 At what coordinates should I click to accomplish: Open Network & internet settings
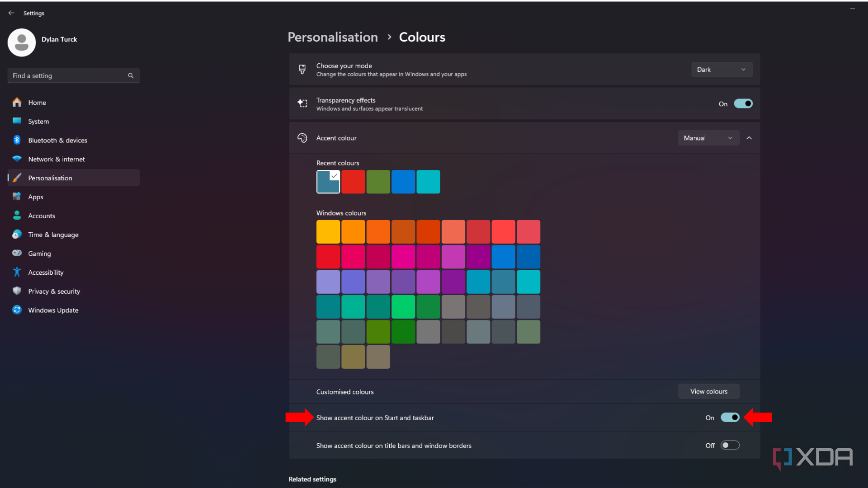coord(56,159)
